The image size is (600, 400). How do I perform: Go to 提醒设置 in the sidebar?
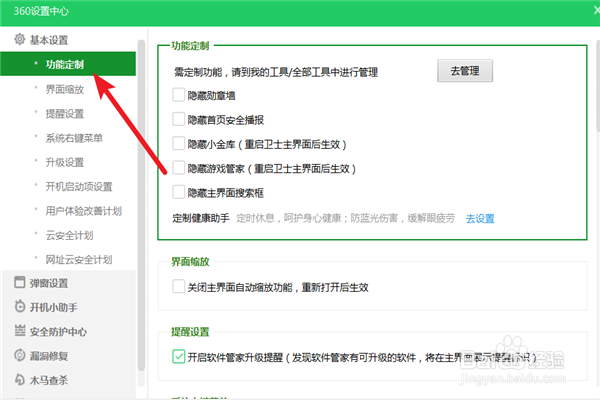point(65,114)
